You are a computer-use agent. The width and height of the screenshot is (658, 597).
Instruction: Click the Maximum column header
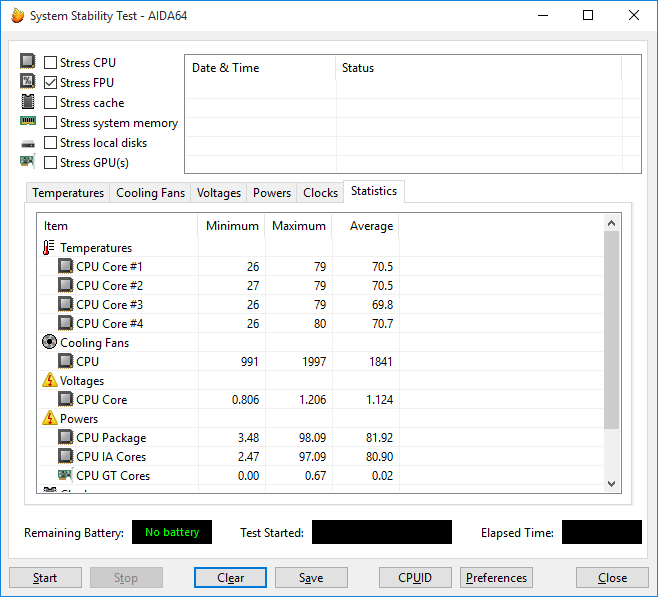click(298, 226)
